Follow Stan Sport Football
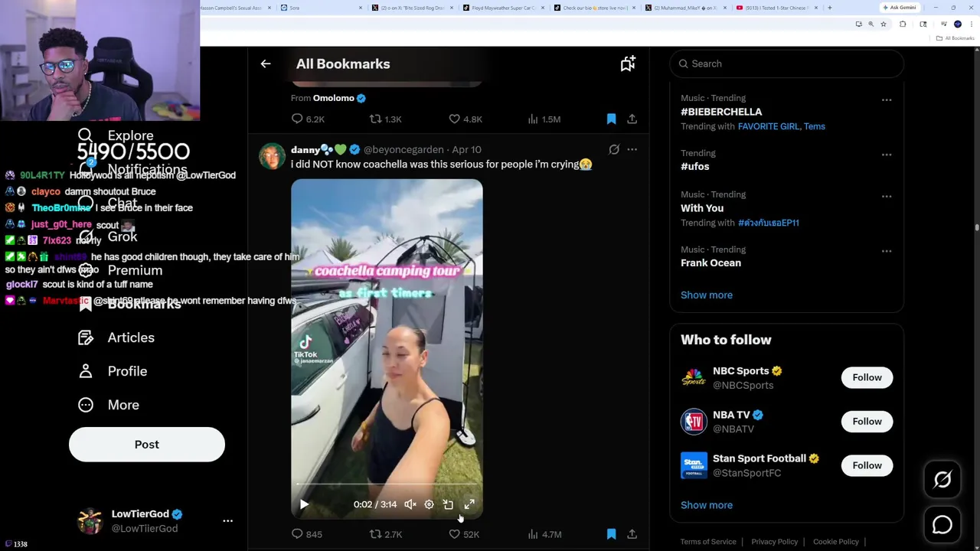Screen dimensions: 980x551 click(x=867, y=465)
